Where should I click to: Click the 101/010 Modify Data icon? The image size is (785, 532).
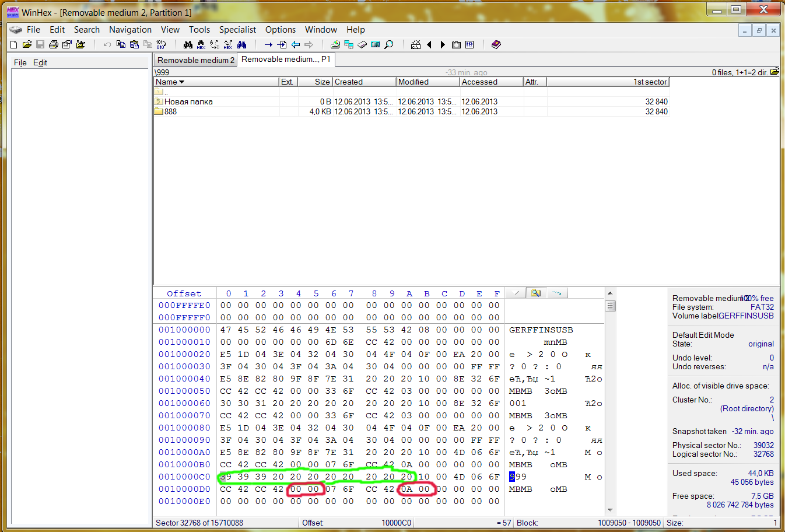[x=161, y=44]
